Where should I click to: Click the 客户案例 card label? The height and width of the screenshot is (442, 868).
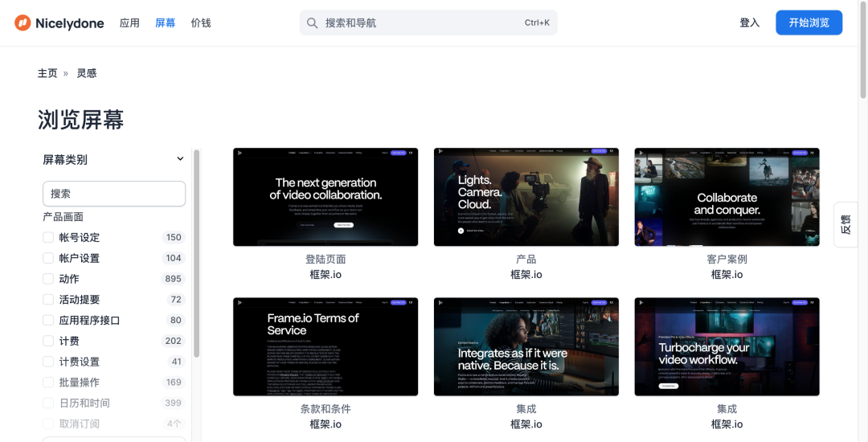727,259
